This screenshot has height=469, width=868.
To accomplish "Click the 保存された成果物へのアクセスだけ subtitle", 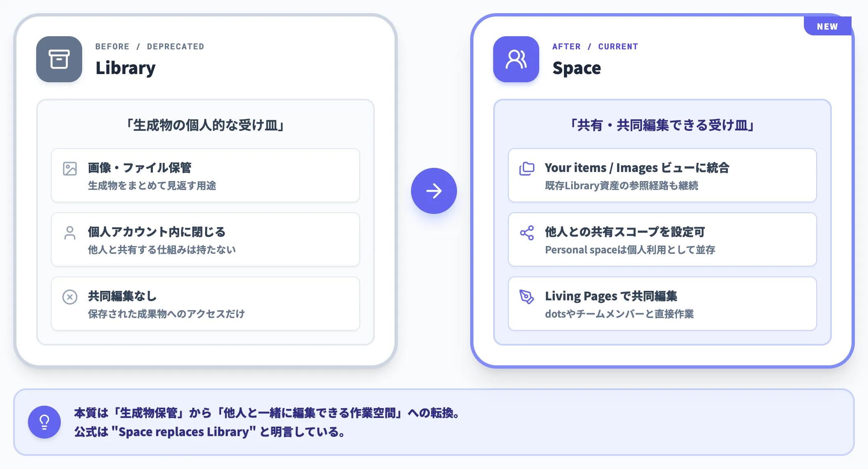I will pyautogui.click(x=166, y=314).
